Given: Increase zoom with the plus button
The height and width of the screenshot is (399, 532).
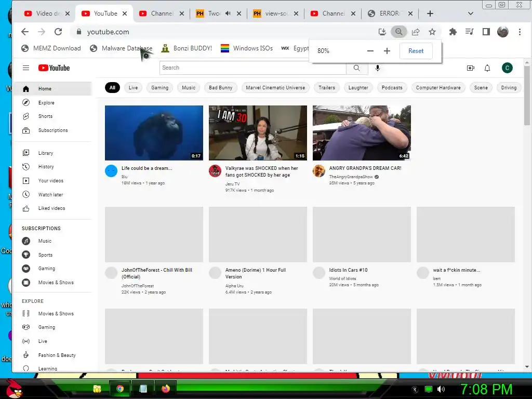Looking at the screenshot, I should click(x=387, y=51).
